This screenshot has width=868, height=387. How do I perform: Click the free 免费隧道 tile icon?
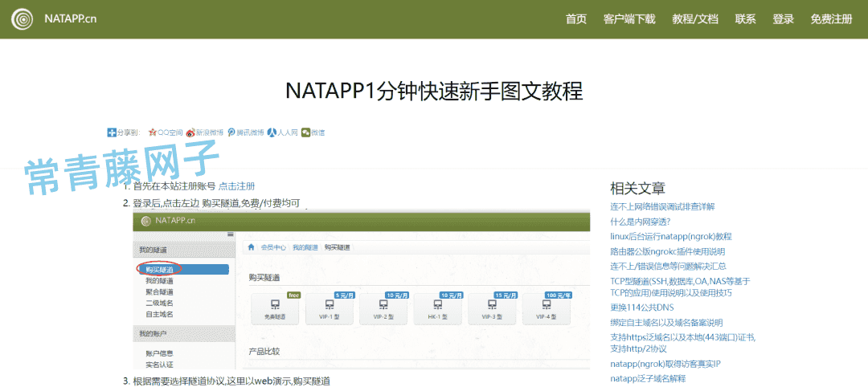click(x=275, y=304)
